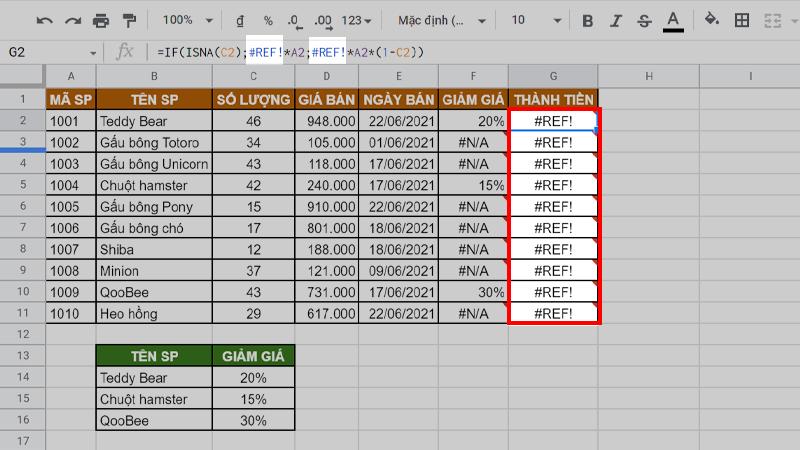Click the green TÊN SP header cell
Image resolution: width=800 pixels, height=450 pixels.
pyautogui.click(x=154, y=356)
